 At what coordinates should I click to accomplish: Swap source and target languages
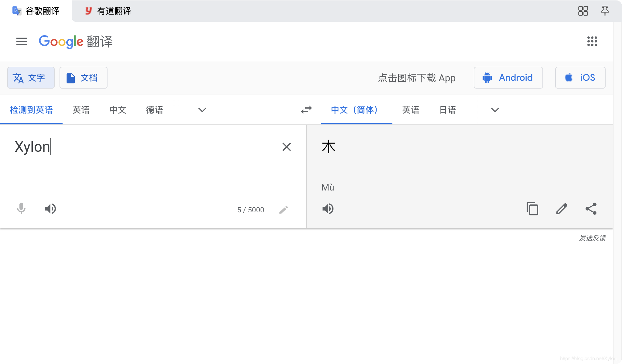point(306,110)
